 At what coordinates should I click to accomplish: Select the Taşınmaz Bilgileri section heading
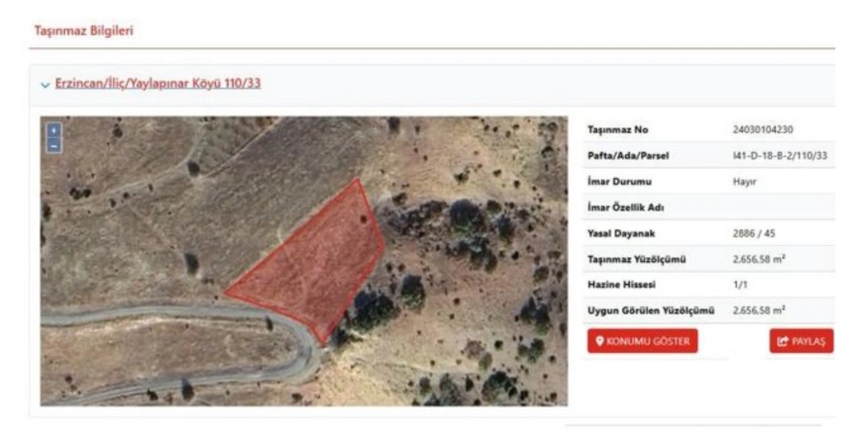tap(83, 30)
